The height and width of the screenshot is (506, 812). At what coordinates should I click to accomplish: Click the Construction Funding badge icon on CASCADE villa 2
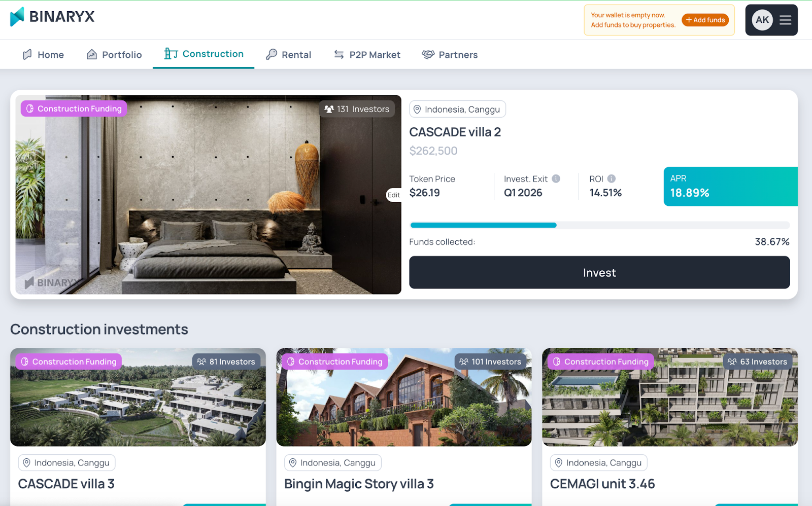tap(30, 109)
